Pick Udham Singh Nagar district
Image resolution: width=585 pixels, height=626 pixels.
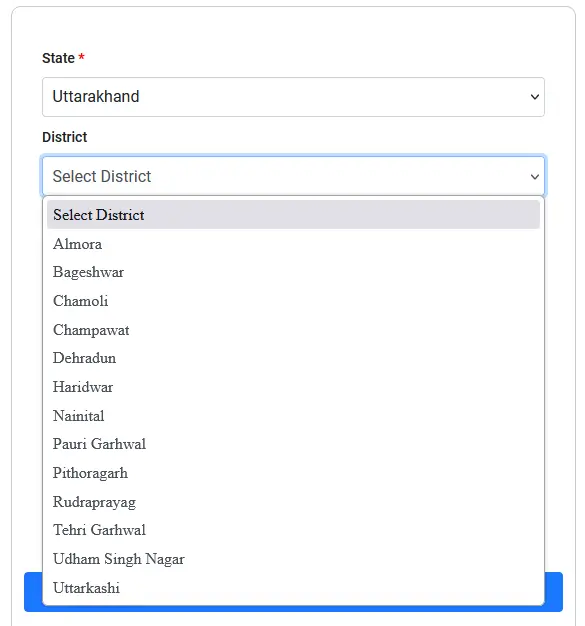click(x=293, y=559)
